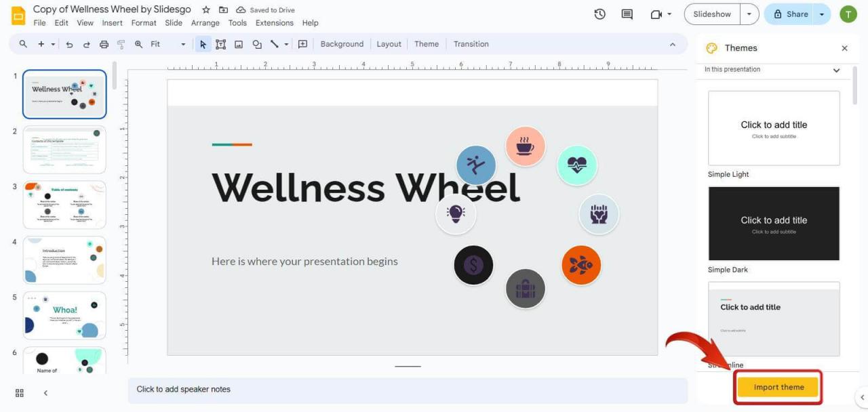
Task: Select the Shape tool
Action: pyautogui.click(x=256, y=44)
